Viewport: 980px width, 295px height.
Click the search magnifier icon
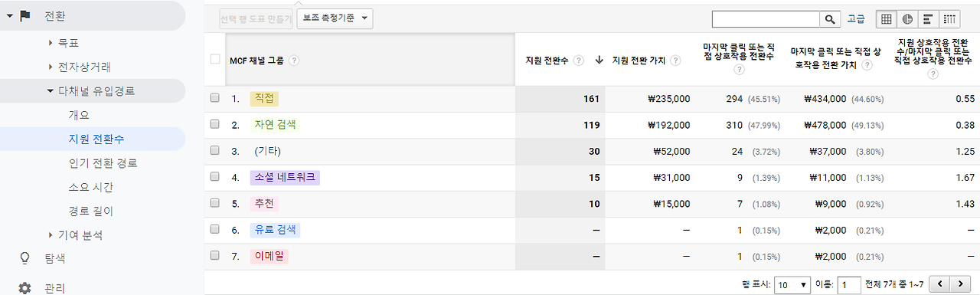[x=830, y=18]
